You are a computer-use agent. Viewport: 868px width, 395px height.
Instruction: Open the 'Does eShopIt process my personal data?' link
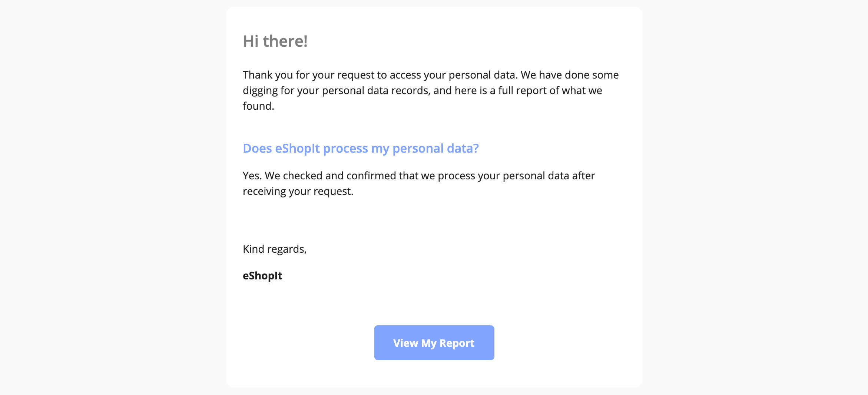(x=360, y=148)
